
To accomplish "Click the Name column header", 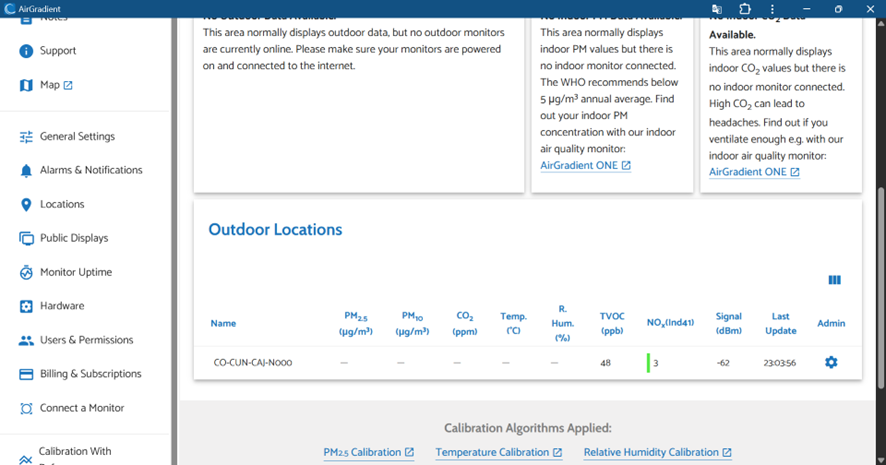I will tap(223, 323).
